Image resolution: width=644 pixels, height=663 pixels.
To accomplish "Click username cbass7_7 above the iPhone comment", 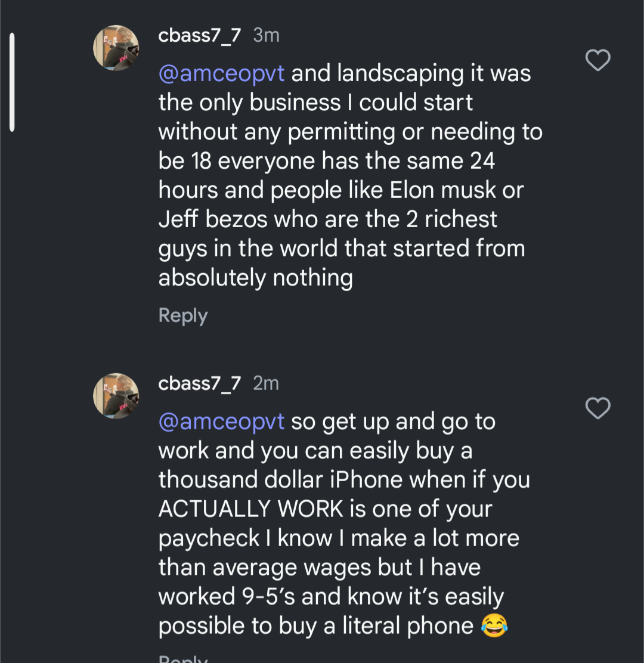I will [199, 383].
